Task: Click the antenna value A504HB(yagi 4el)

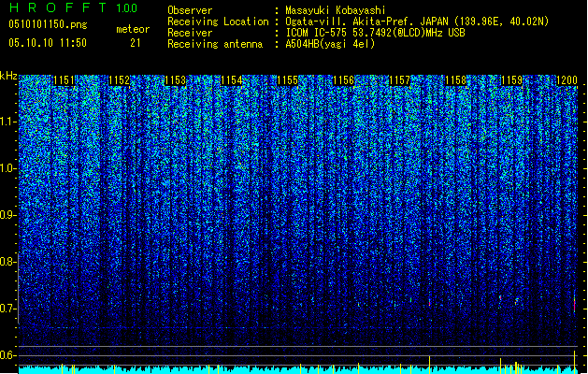Action: pos(330,44)
